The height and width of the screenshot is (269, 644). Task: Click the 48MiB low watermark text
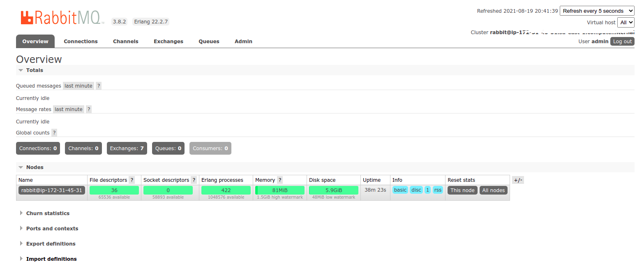334,197
